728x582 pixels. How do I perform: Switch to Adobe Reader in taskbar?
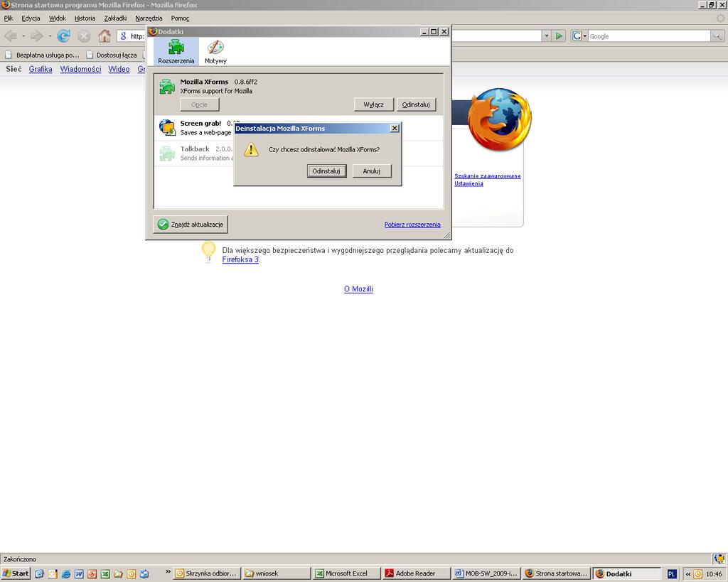(417, 573)
